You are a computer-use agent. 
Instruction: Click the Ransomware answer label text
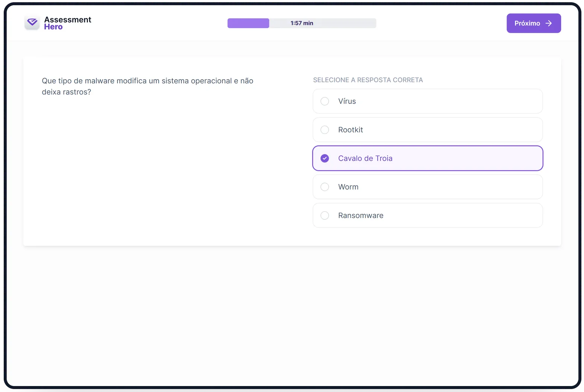point(361,215)
